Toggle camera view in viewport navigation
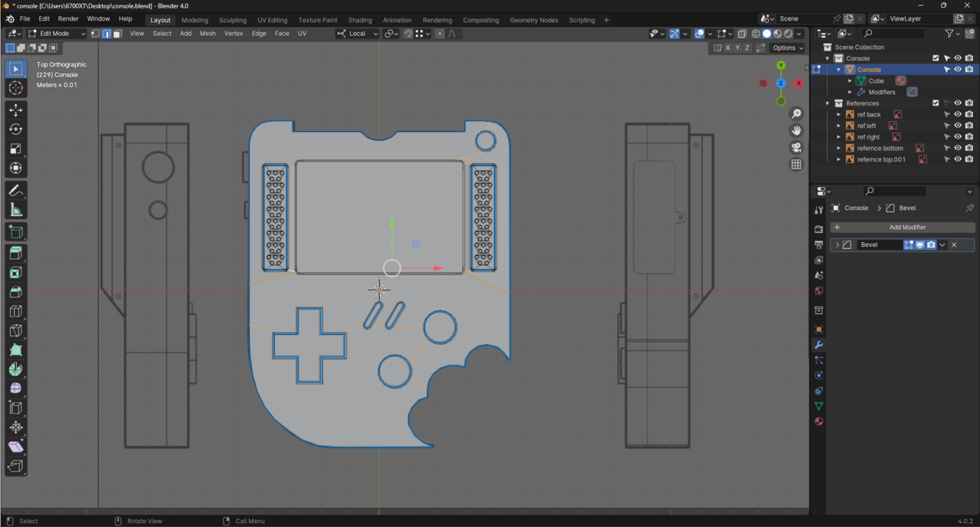This screenshot has width=980, height=527. click(796, 148)
